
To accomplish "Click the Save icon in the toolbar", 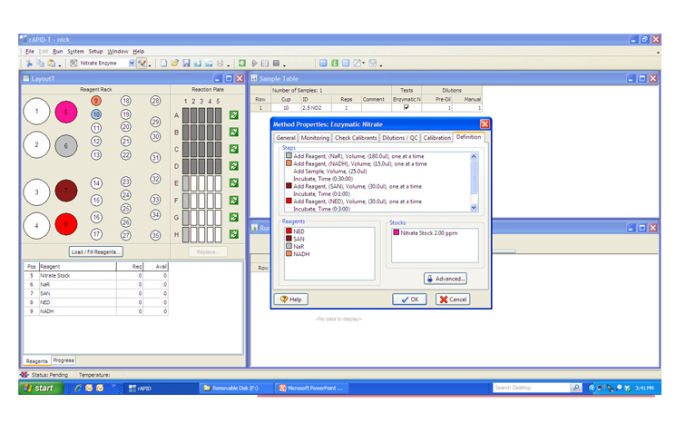I will point(187,63).
